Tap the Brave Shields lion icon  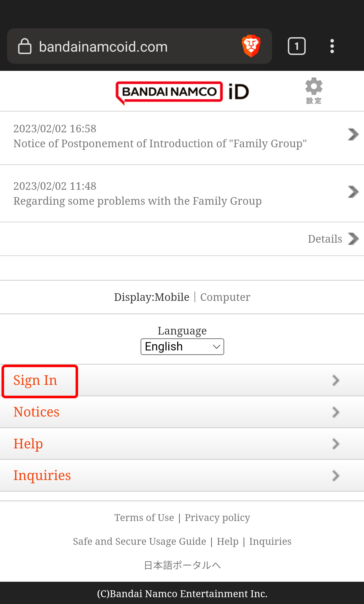pyautogui.click(x=251, y=46)
